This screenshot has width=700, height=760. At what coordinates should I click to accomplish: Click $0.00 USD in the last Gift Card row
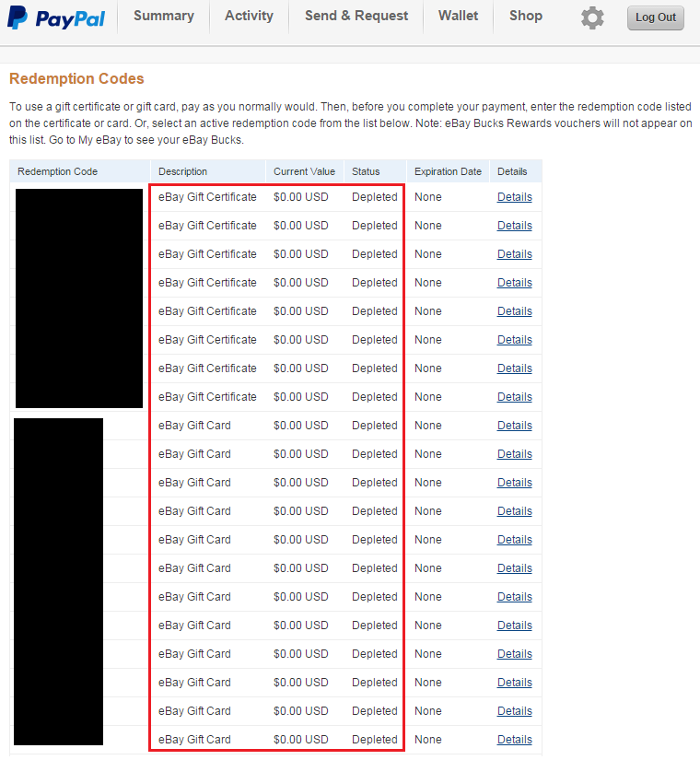300,741
